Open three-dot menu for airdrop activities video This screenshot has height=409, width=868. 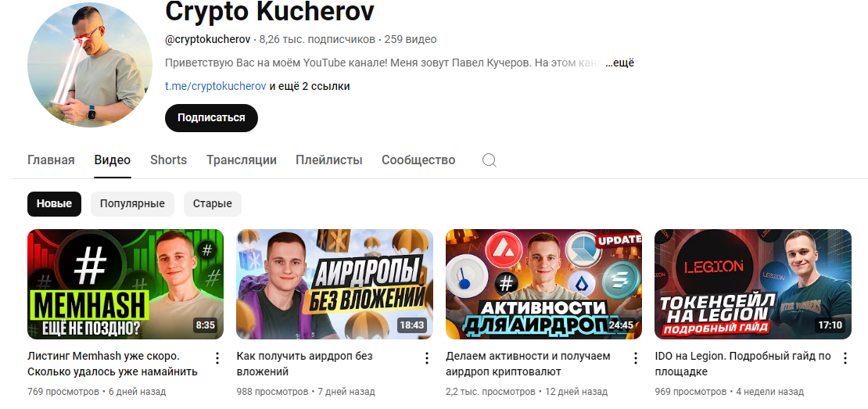click(636, 358)
